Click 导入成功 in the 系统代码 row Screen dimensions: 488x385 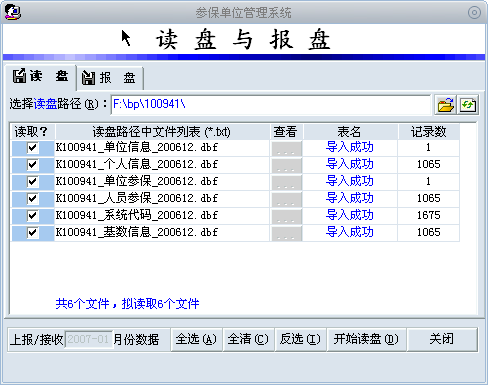pos(350,215)
